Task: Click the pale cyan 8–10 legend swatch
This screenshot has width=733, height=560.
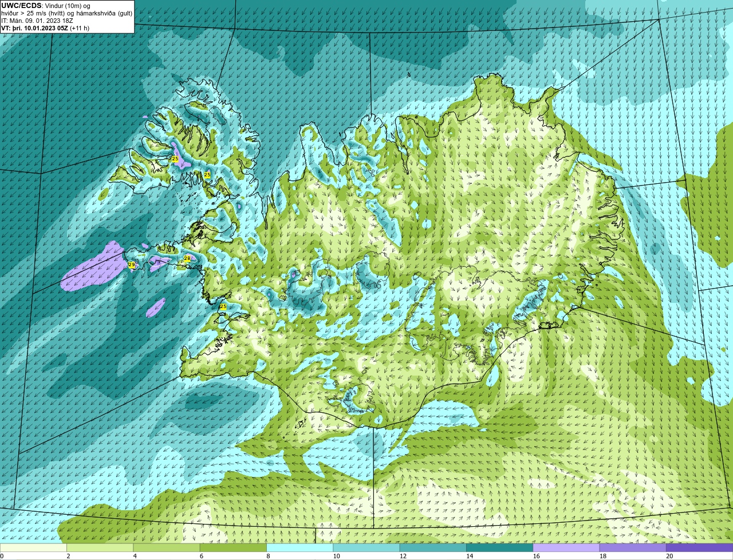Action: (300, 547)
